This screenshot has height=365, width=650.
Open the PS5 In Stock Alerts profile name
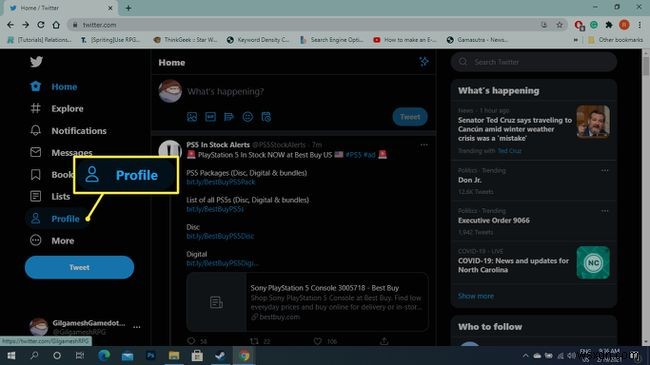(x=218, y=145)
